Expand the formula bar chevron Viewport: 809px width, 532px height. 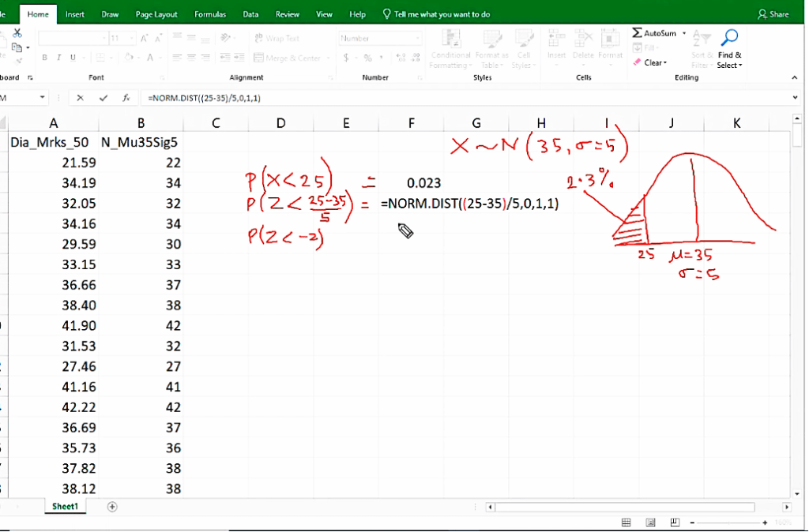tap(794, 98)
